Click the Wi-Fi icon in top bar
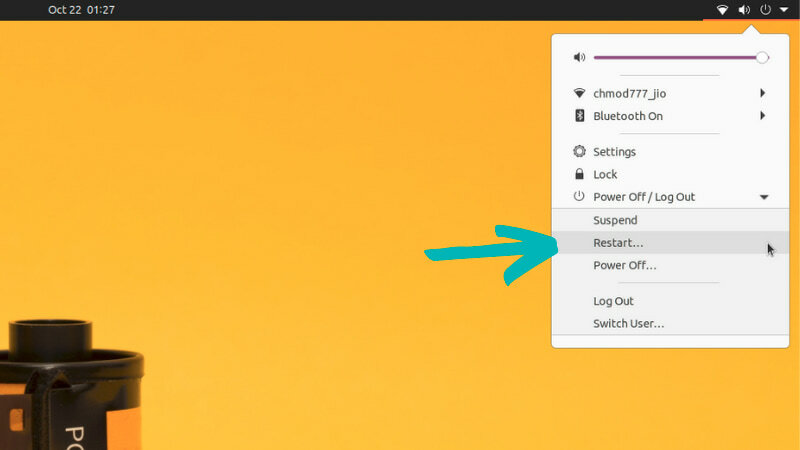The image size is (800, 450). coord(722,10)
